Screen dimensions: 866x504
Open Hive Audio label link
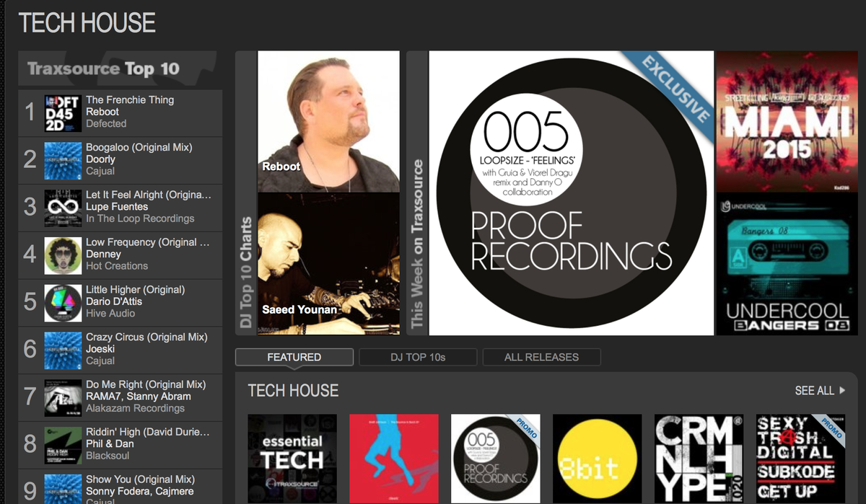tap(110, 314)
